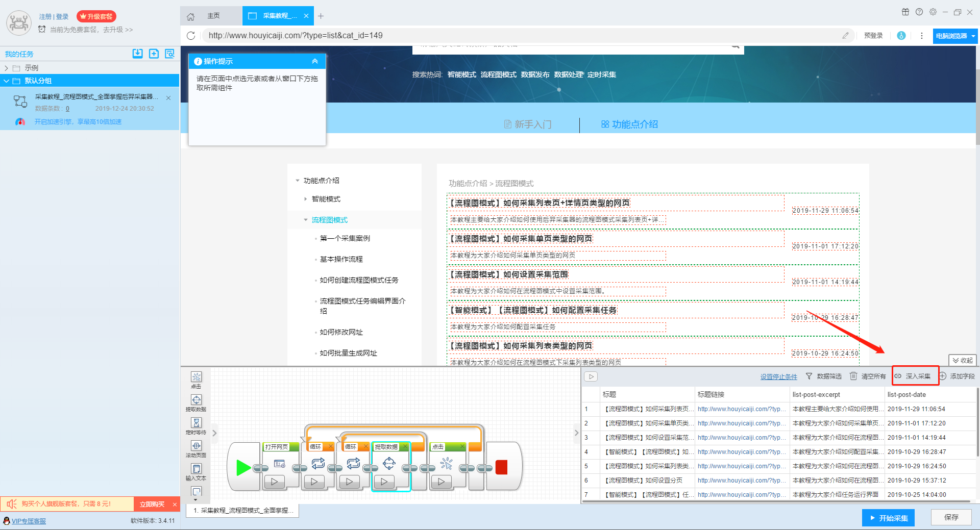Click the search tasks icon in 我的任务
This screenshot has width=980, height=530.
click(169, 54)
